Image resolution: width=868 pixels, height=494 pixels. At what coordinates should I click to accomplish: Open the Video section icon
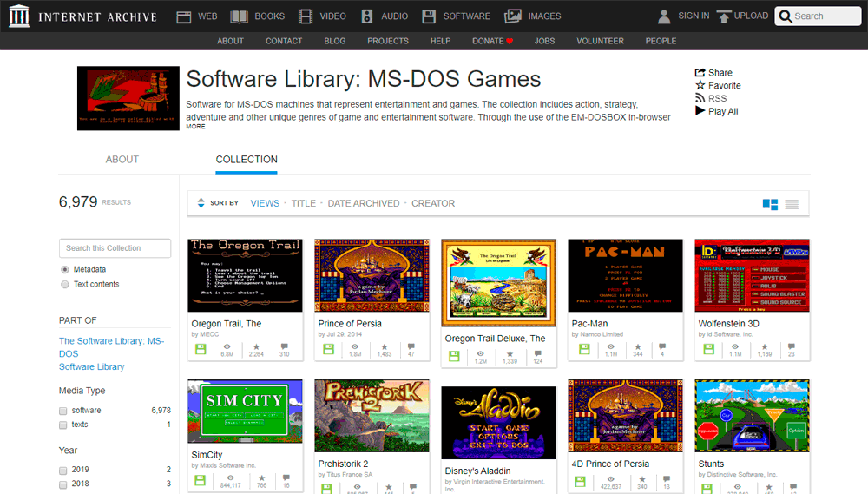[x=305, y=16]
